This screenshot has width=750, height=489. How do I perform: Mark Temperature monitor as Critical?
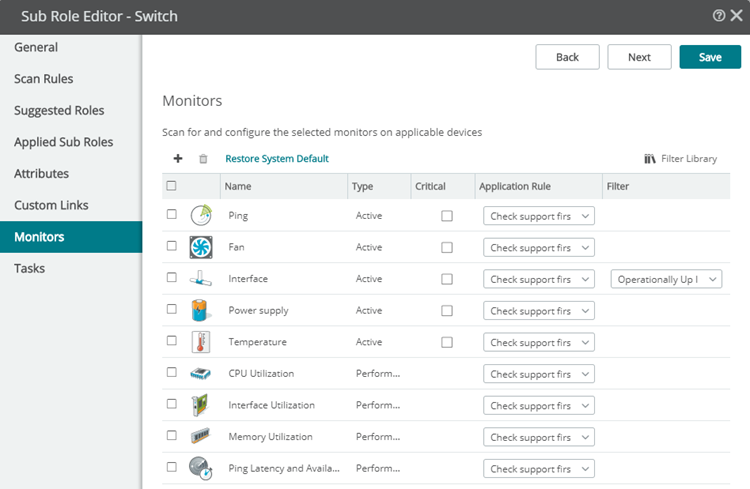(x=447, y=342)
